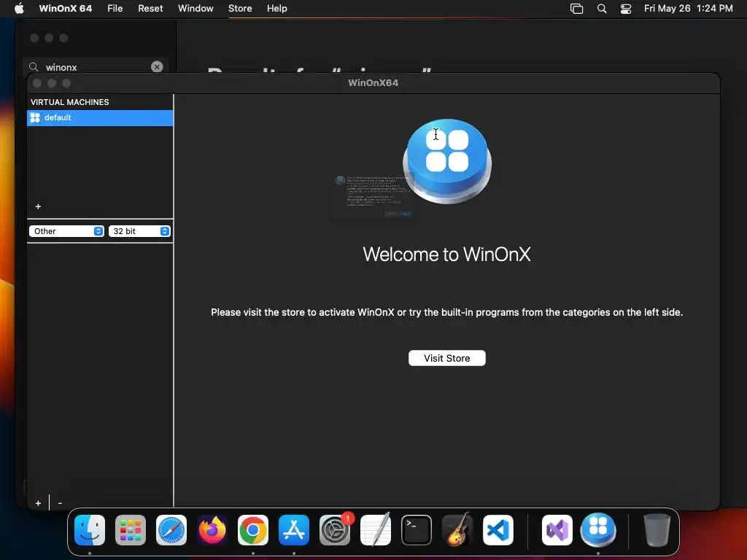Click the minus button at sidebar bottom
This screenshot has width=747, height=560.
[x=60, y=503]
